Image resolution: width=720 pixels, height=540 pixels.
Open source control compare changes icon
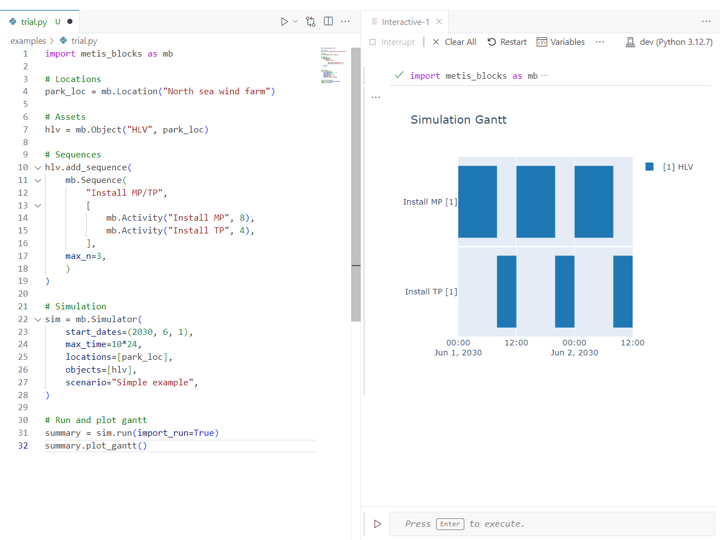[x=311, y=22]
